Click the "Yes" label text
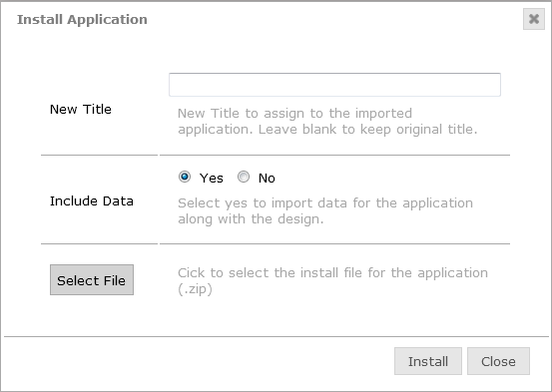 212,179
